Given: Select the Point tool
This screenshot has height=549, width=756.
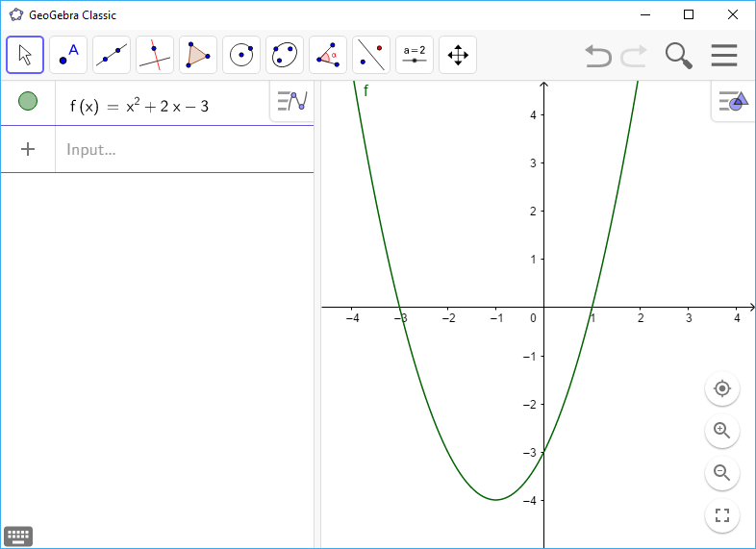Looking at the screenshot, I should (x=68, y=55).
